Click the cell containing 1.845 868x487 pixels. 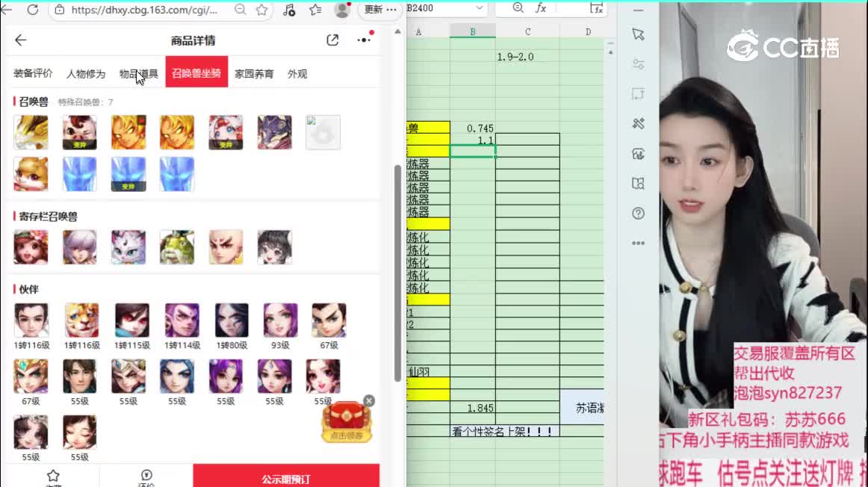coord(473,408)
